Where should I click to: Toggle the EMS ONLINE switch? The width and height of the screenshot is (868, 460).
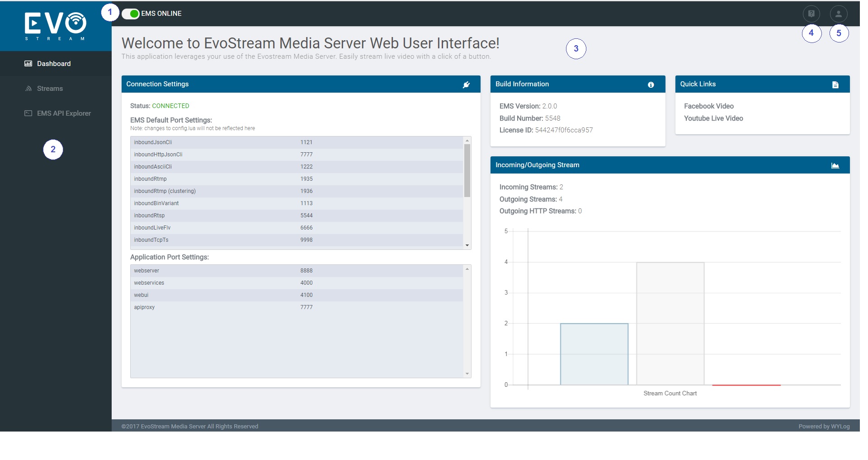130,14
